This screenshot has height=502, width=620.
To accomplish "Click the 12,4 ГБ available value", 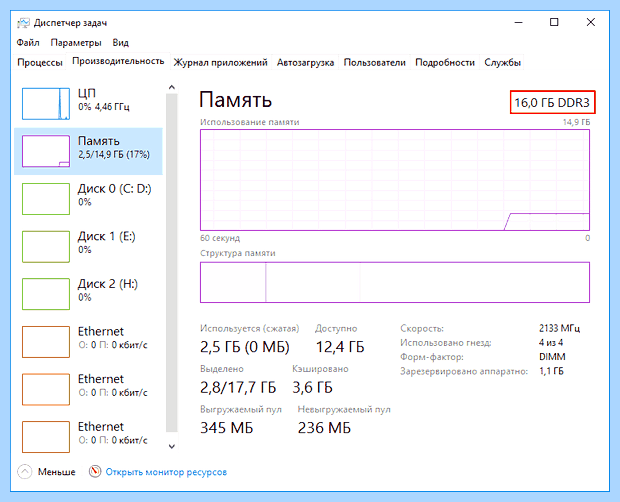I will coord(340,347).
